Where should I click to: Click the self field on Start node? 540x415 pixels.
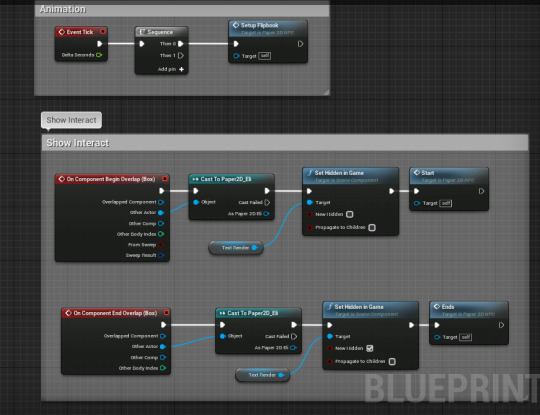(446, 203)
